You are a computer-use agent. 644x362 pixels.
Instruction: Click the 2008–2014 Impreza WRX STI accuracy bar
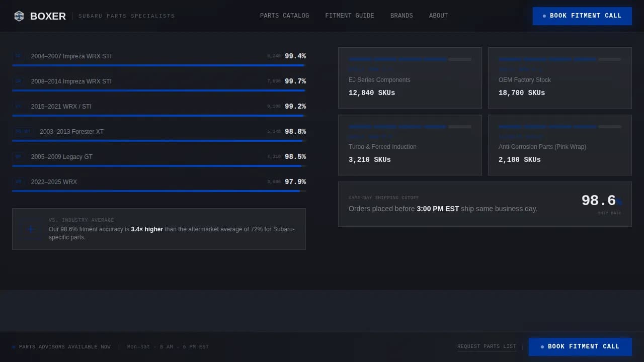pos(158,90)
